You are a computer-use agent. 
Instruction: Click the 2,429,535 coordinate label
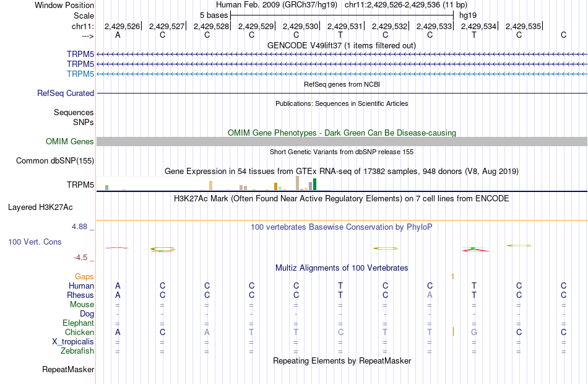523,26
